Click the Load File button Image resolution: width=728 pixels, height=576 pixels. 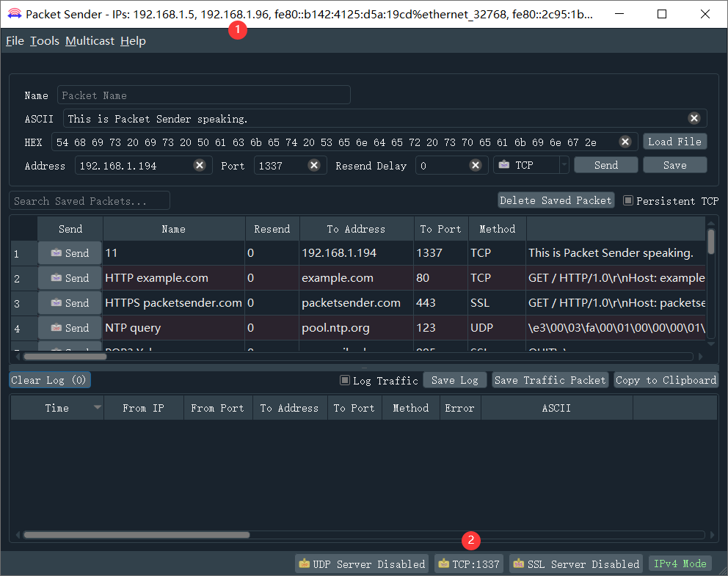click(x=674, y=142)
